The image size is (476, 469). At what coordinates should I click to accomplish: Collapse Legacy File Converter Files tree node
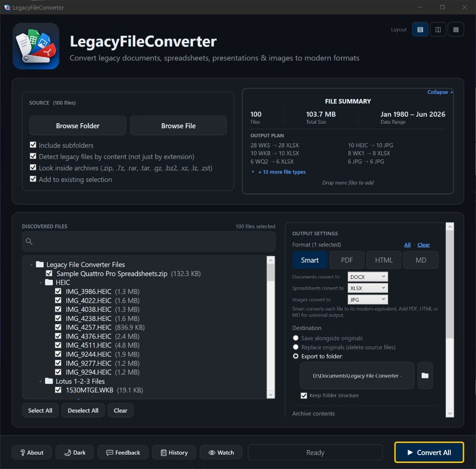(31, 264)
